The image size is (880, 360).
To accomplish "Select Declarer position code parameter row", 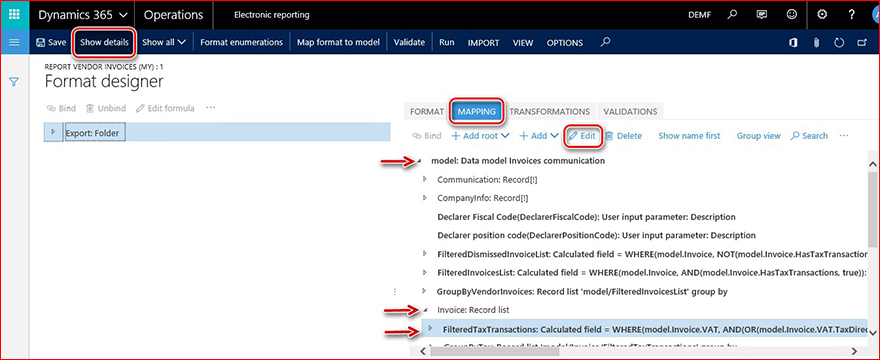I will [x=596, y=235].
